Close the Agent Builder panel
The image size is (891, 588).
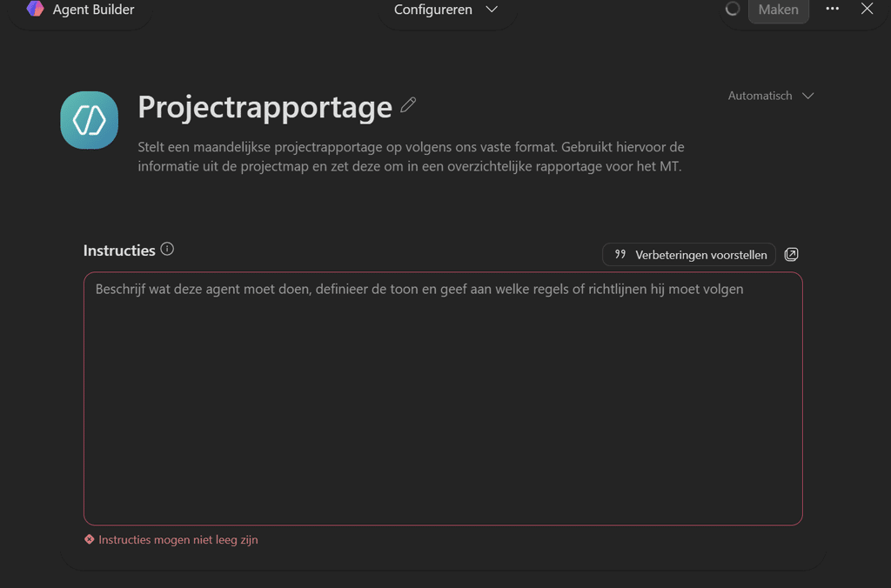[x=867, y=9]
